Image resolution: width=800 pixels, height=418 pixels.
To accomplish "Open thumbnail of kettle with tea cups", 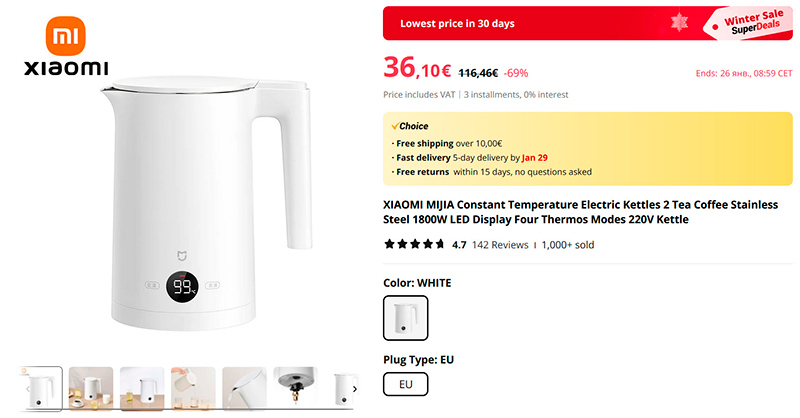I will (91, 389).
